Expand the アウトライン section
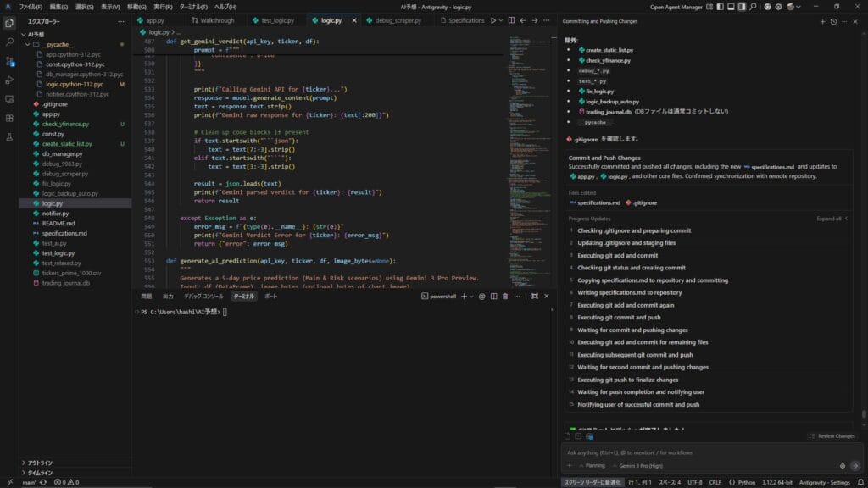The width and height of the screenshot is (868, 488). (41, 463)
